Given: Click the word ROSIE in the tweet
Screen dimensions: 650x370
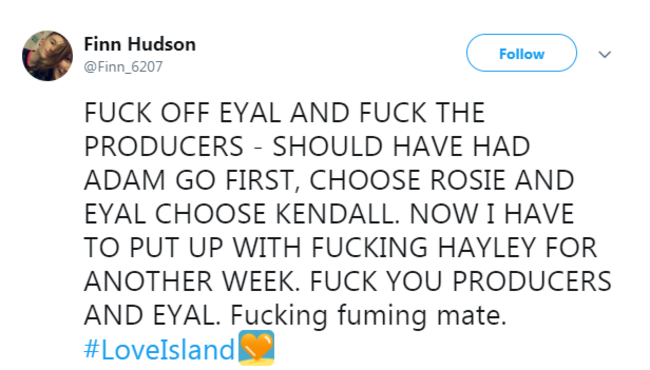Looking at the screenshot, I should [468, 180].
